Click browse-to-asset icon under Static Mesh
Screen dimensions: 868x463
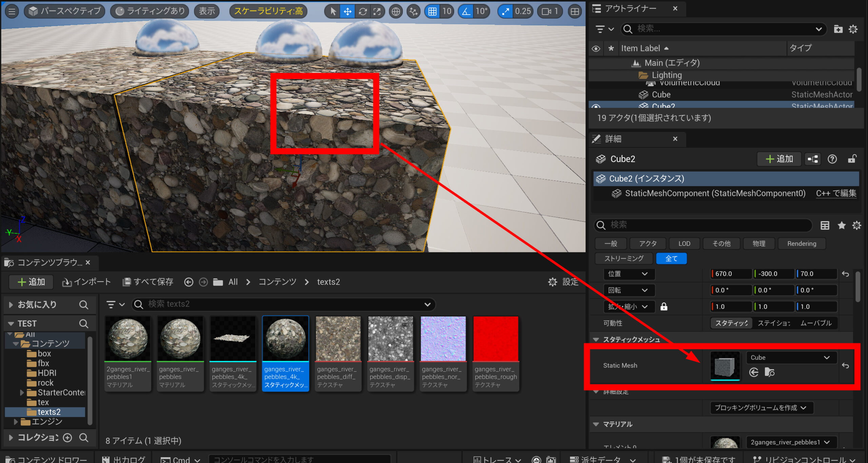tap(769, 372)
